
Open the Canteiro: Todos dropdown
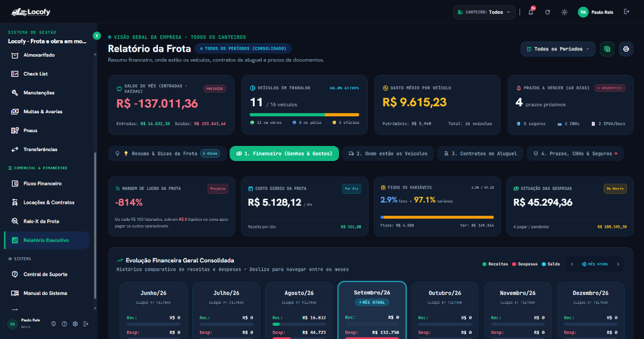tap(484, 13)
